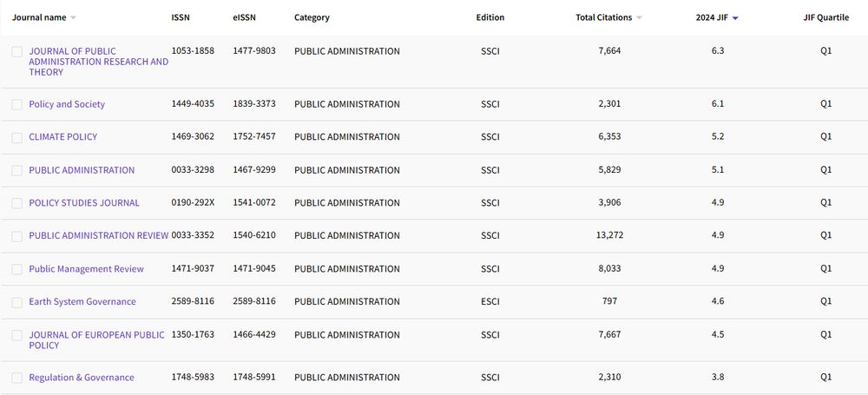Click the 2024 JIF column header
This screenshot has height=395, width=868.
pos(712,17)
